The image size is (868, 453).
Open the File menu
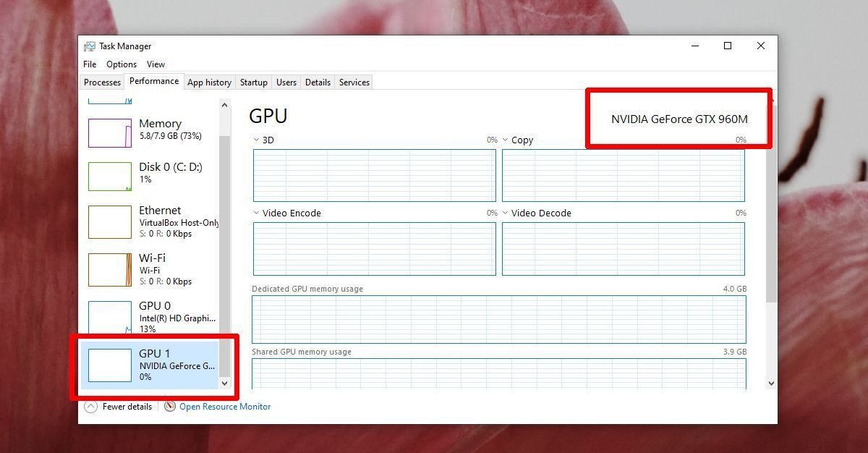tap(90, 64)
